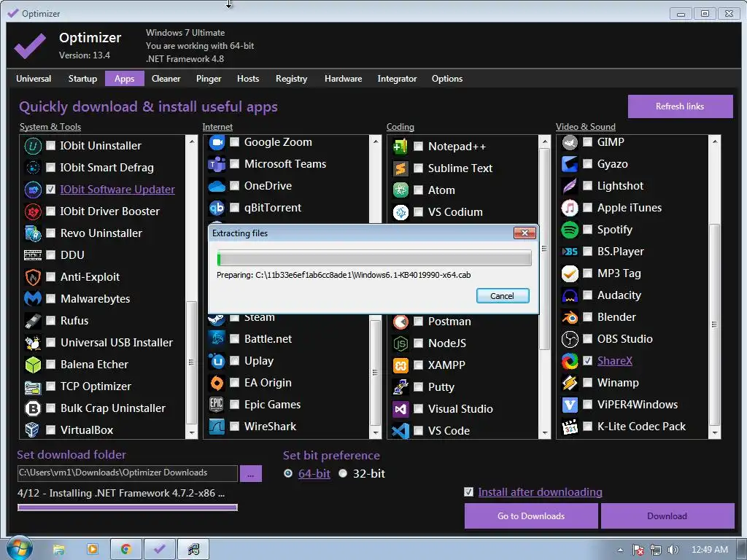Open the Options tab
Image resolution: width=747 pixels, height=560 pixels.
point(447,79)
